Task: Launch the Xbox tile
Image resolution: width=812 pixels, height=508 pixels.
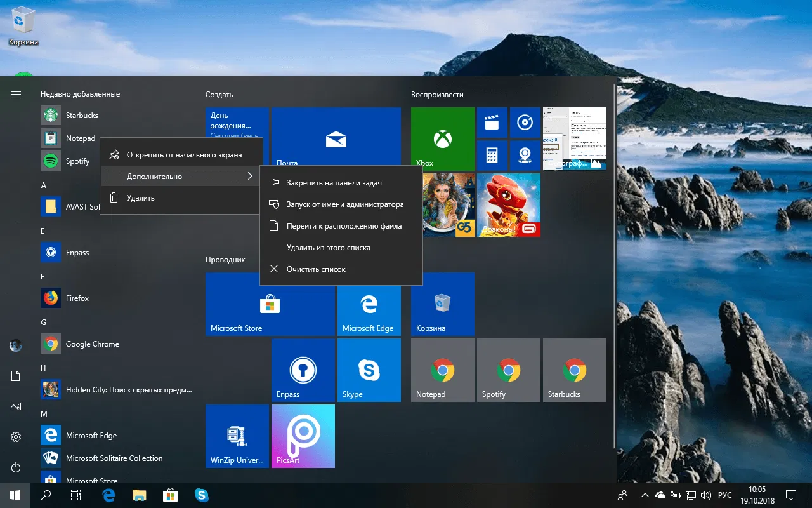Action: click(x=442, y=139)
